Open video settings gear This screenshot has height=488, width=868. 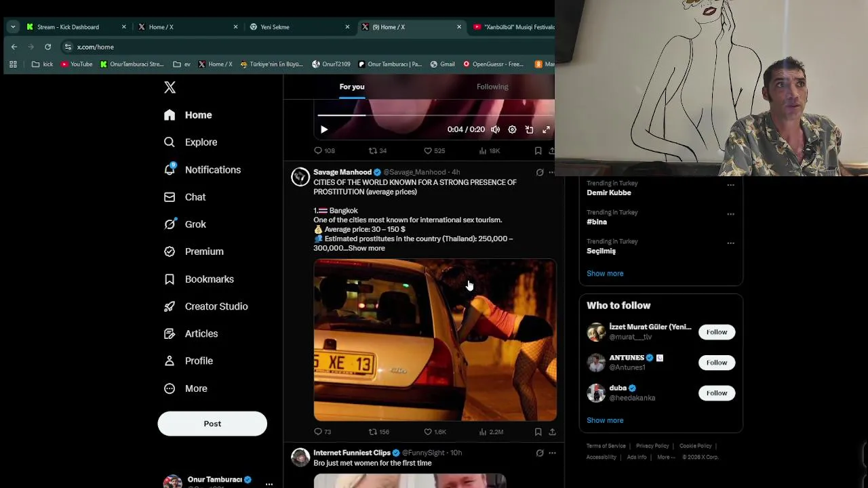[513, 129]
